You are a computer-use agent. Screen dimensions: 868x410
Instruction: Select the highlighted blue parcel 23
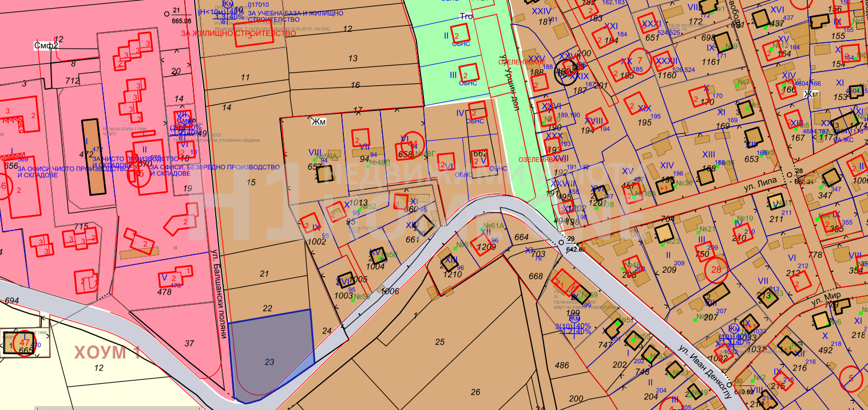pyautogui.click(x=270, y=360)
